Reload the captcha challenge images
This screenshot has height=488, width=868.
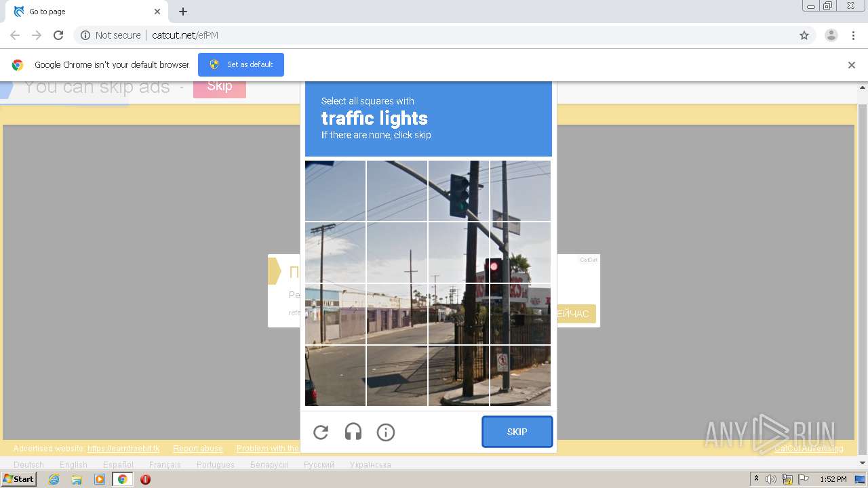(321, 432)
